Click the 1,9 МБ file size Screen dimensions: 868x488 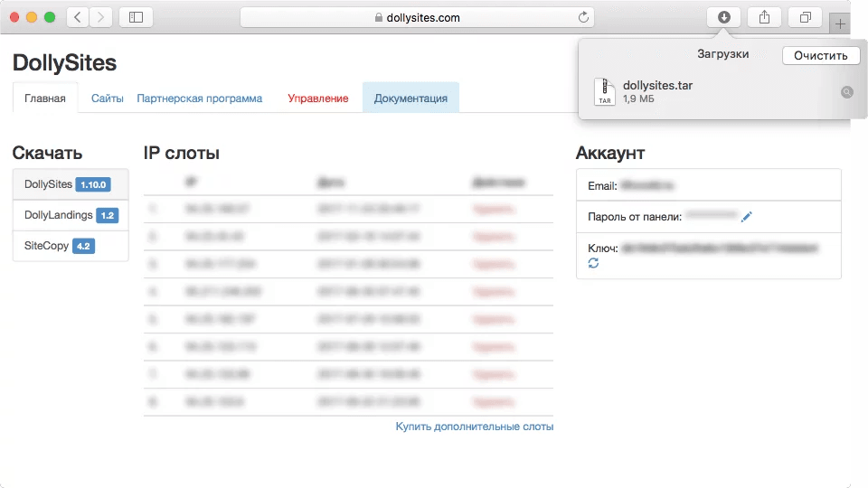coord(638,99)
